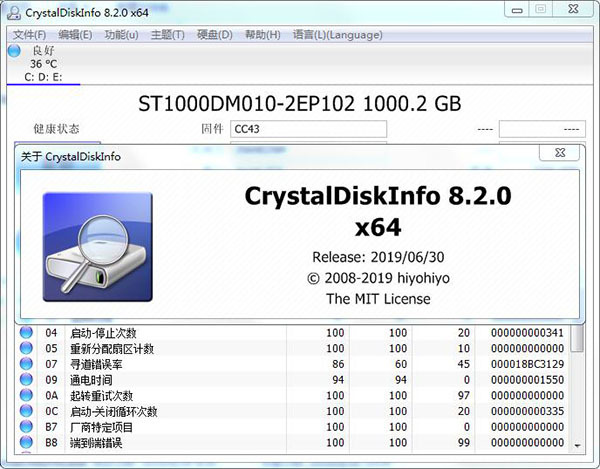
Task: Click the 健康状态 label
Action: (x=56, y=129)
